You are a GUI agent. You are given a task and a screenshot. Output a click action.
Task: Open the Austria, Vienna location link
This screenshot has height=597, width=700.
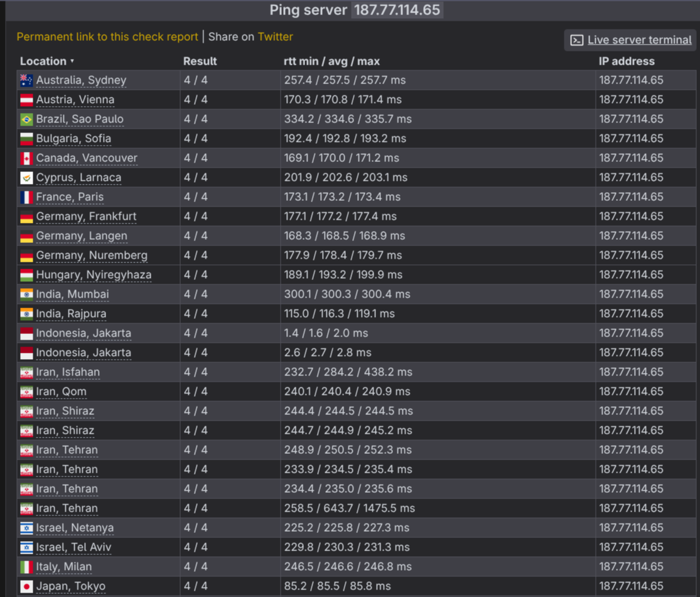75,100
